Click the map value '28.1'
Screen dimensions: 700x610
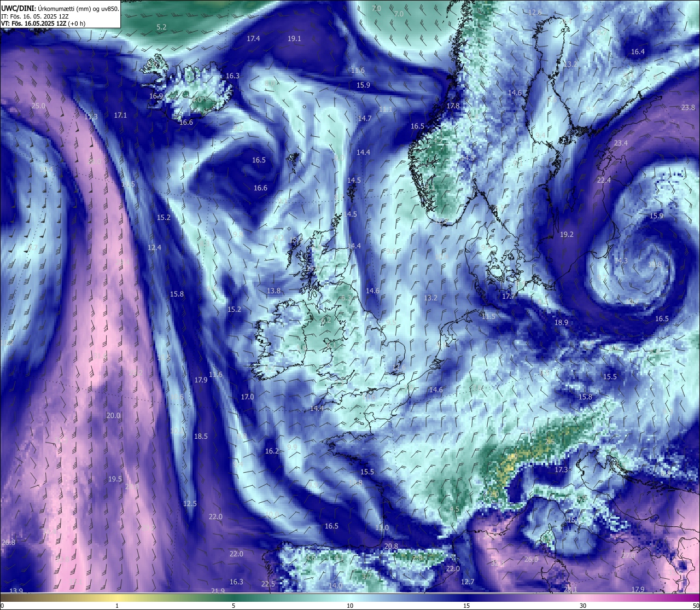tap(570, 590)
